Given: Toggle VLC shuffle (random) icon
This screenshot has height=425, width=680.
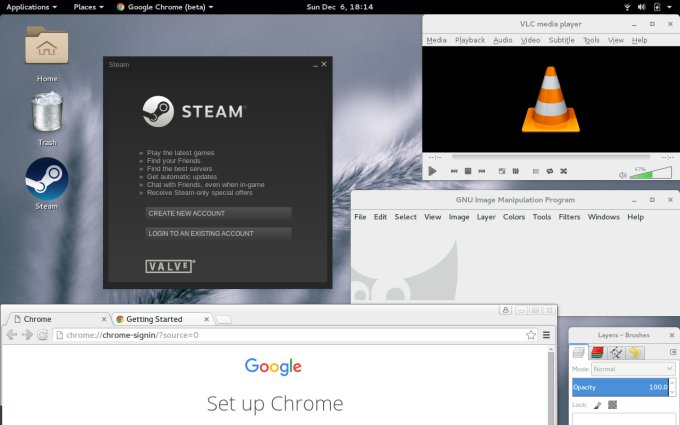Looking at the screenshot, I should tap(563, 171).
